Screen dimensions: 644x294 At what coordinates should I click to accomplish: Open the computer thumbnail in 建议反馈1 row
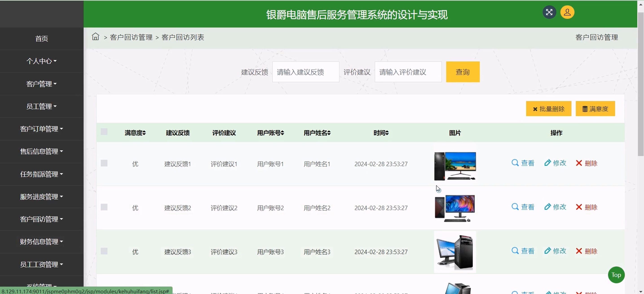455,166
